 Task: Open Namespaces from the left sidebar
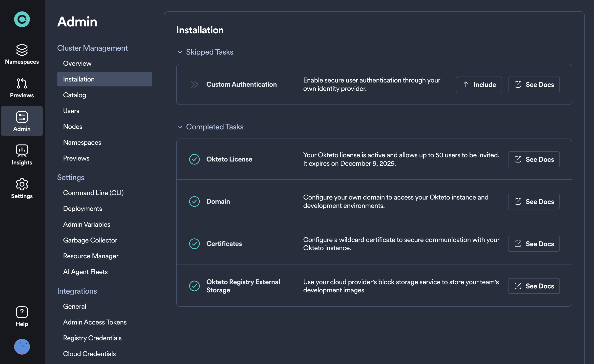click(22, 54)
